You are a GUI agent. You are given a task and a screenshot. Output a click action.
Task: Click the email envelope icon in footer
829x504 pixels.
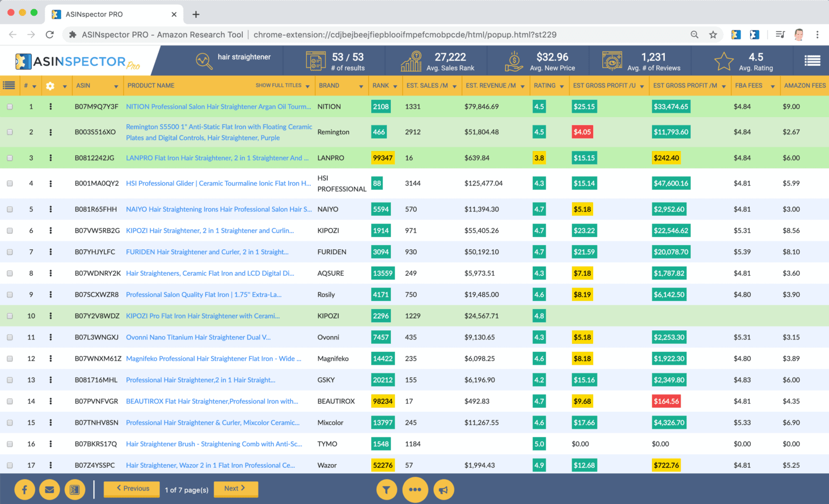[x=49, y=489]
